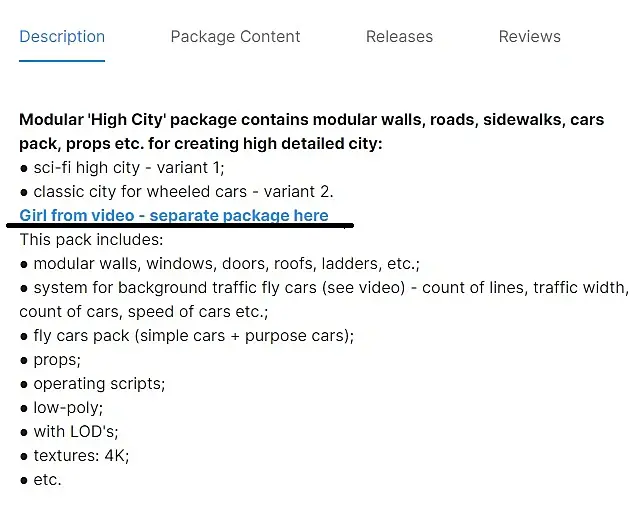Open the Package Content tab
This screenshot has width=640, height=509.
tap(235, 37)
